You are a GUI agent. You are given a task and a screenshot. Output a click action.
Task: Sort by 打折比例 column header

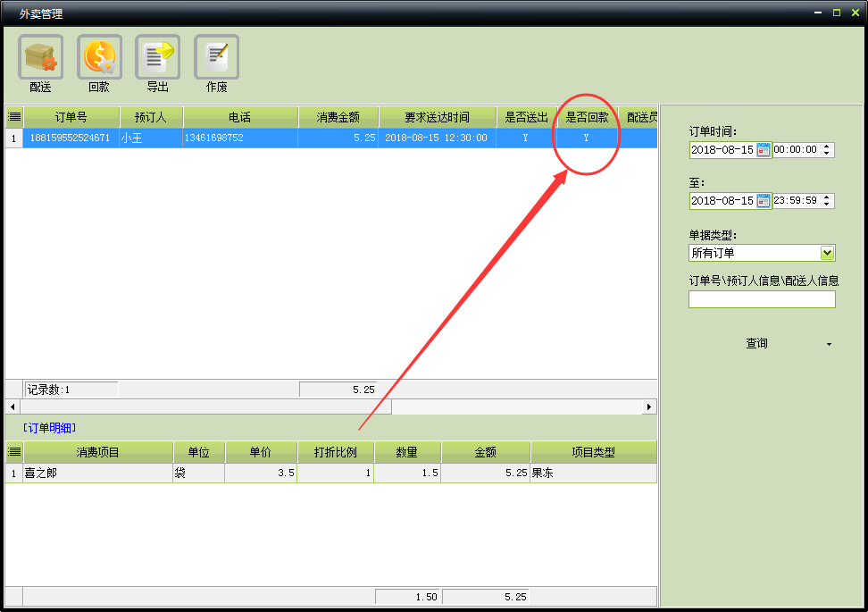(x=336, y=452)
